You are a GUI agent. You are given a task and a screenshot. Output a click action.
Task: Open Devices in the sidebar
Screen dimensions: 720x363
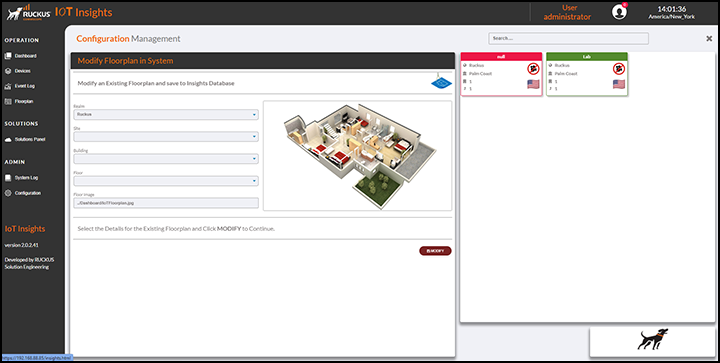click(22, 71)
